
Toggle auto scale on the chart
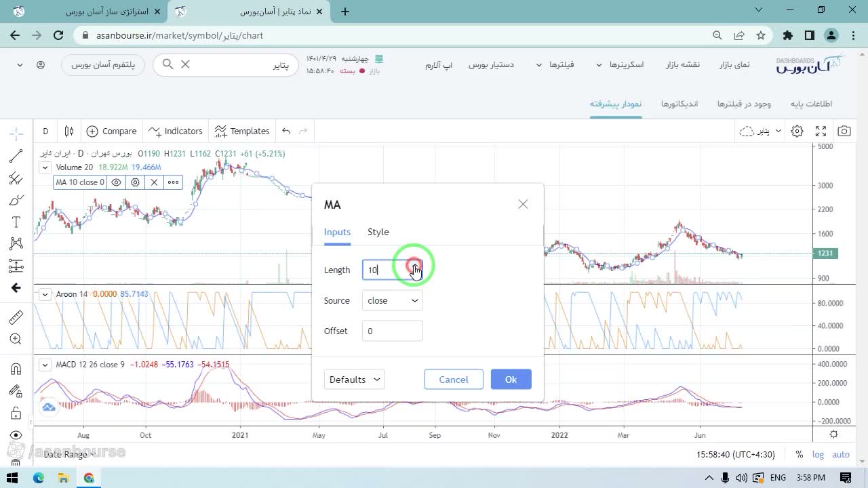pyautogui.click(x=841, y=455)
